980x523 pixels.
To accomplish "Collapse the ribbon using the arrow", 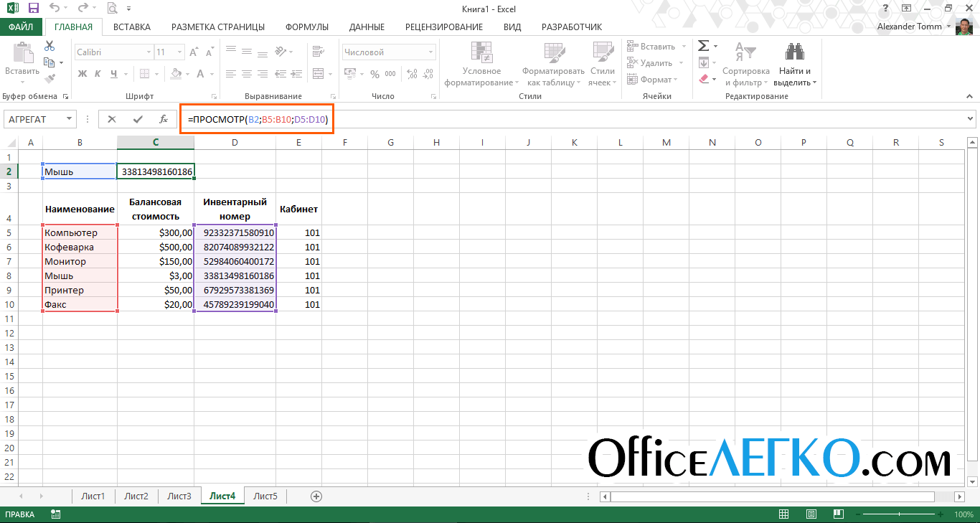I will (970, 98).
